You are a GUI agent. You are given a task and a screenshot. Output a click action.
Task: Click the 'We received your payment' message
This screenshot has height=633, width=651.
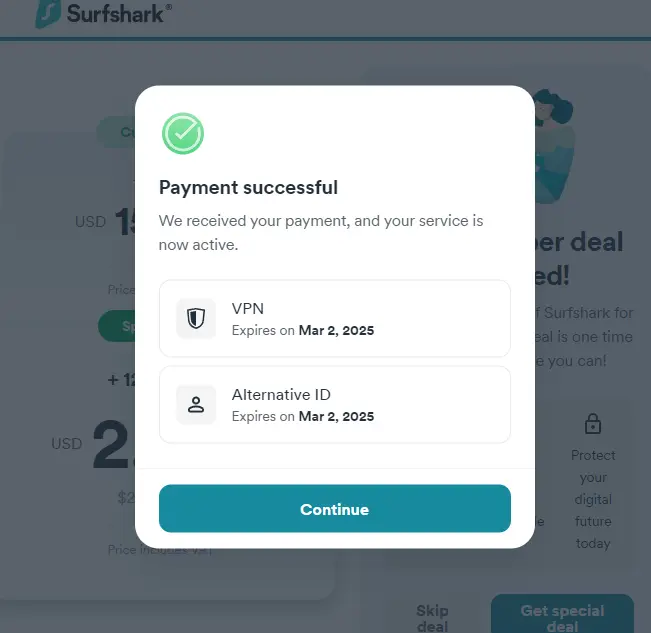coord(321,232)
